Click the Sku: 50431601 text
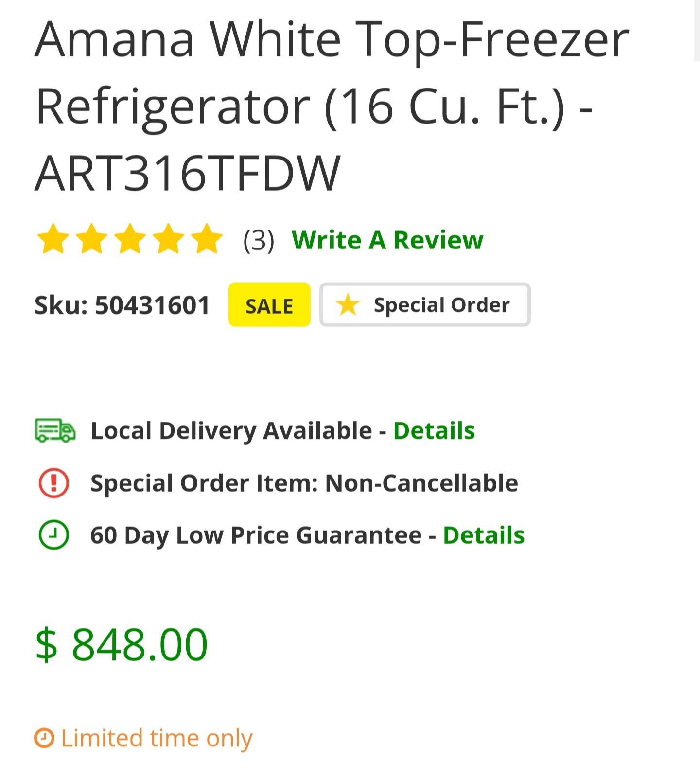The height and width of the screenshot is (780, 700). coord(122,305)
